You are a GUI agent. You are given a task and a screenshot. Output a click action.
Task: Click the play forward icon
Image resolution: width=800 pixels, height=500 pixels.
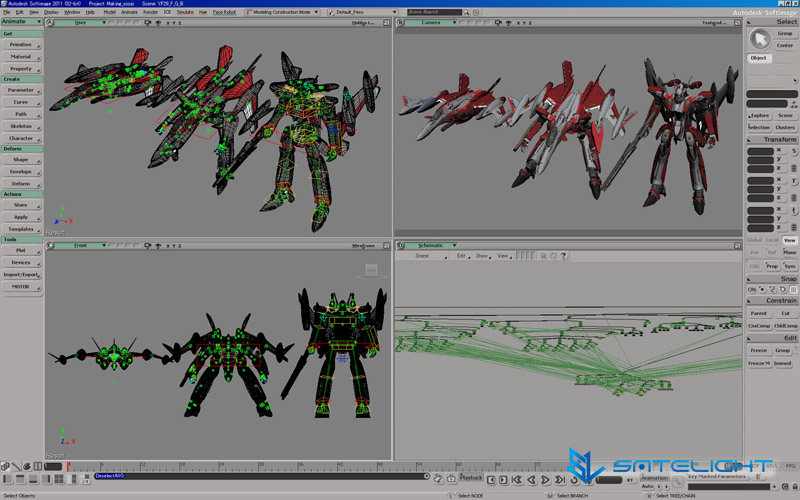[545, 480]
